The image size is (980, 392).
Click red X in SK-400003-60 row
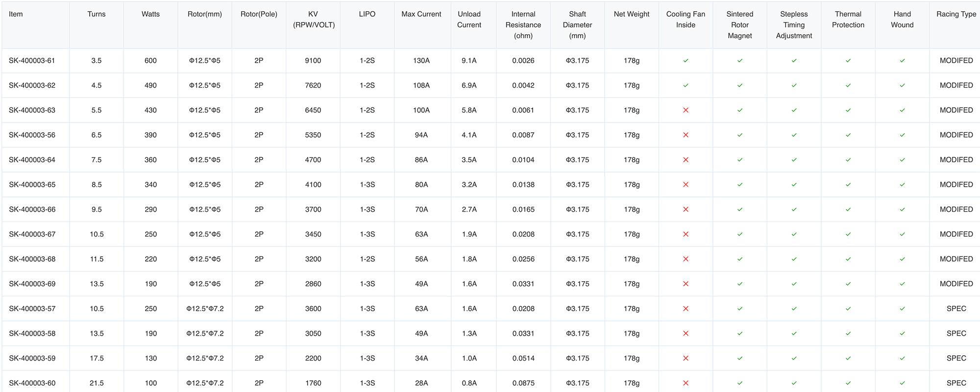click(686, 383)
